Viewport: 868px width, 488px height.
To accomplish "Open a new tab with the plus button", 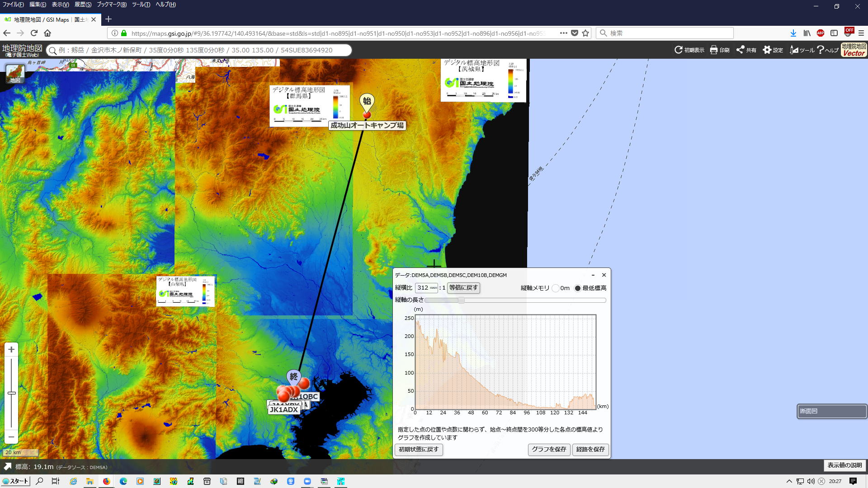I will pyautogui.click(x=108, y=19).
